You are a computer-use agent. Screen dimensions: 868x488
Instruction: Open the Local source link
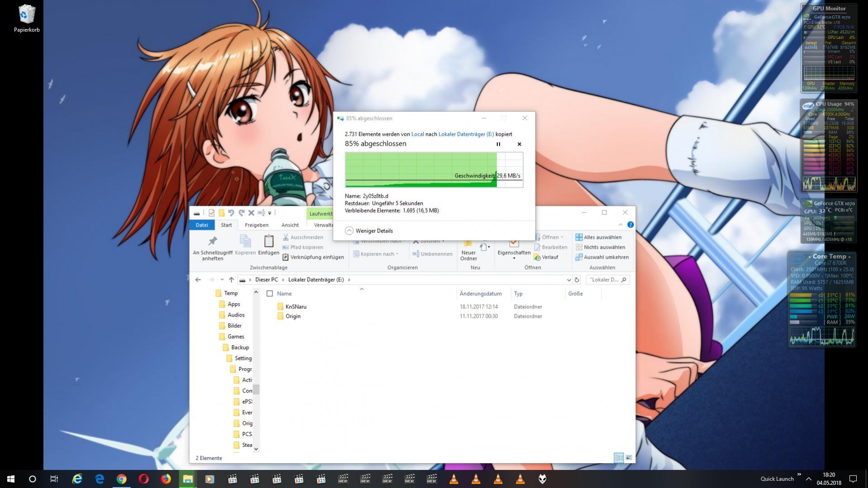(417, 134)
